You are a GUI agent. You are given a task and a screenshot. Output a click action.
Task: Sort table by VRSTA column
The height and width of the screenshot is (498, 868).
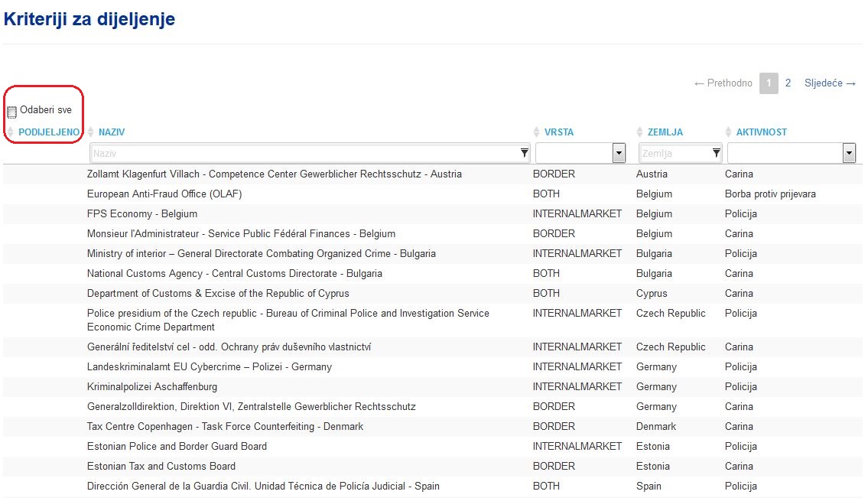coord(558,132)
